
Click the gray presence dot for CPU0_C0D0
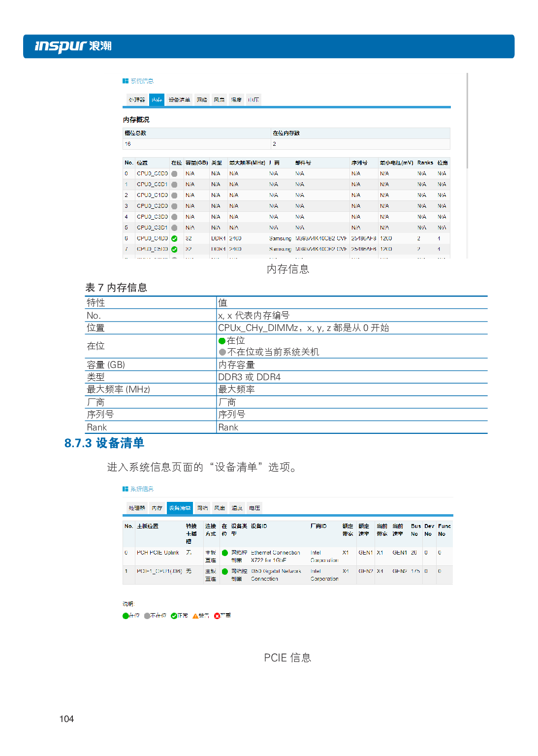tap(174, 174)
